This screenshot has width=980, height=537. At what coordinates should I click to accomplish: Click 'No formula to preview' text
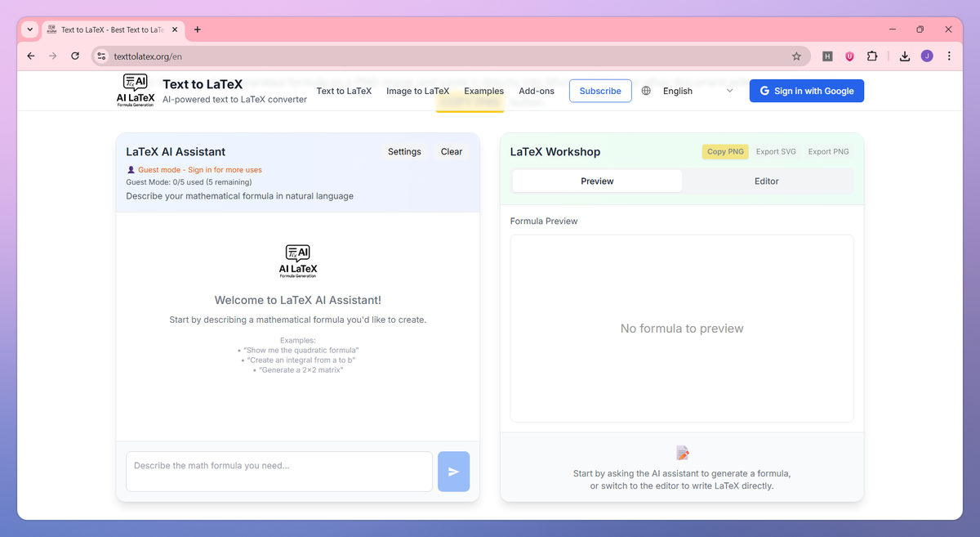[682, 329]
